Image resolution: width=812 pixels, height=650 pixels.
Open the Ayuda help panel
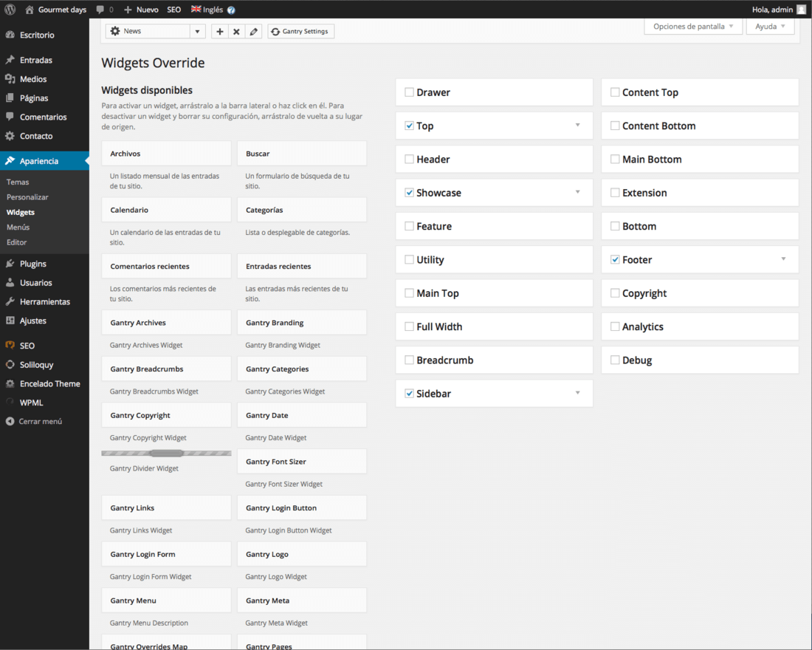point(770,27)
